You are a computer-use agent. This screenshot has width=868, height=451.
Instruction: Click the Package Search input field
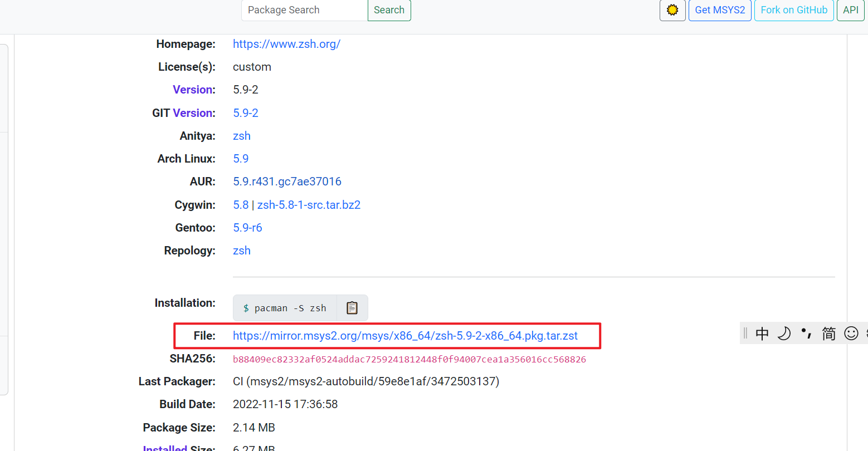pos(304,10)
